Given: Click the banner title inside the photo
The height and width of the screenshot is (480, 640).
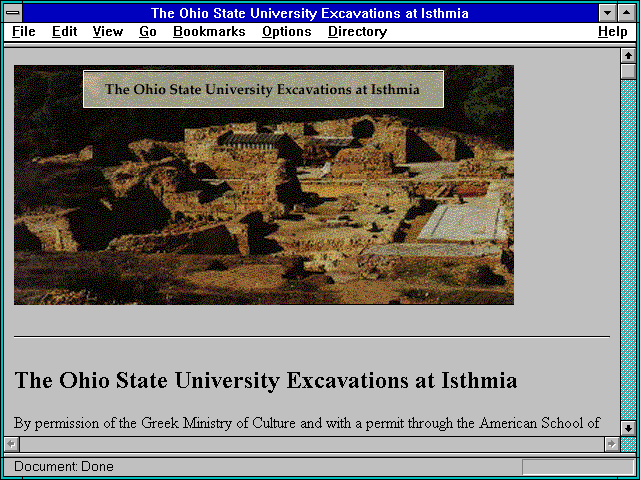Looking at the screenshot, I should coord(263,89).
